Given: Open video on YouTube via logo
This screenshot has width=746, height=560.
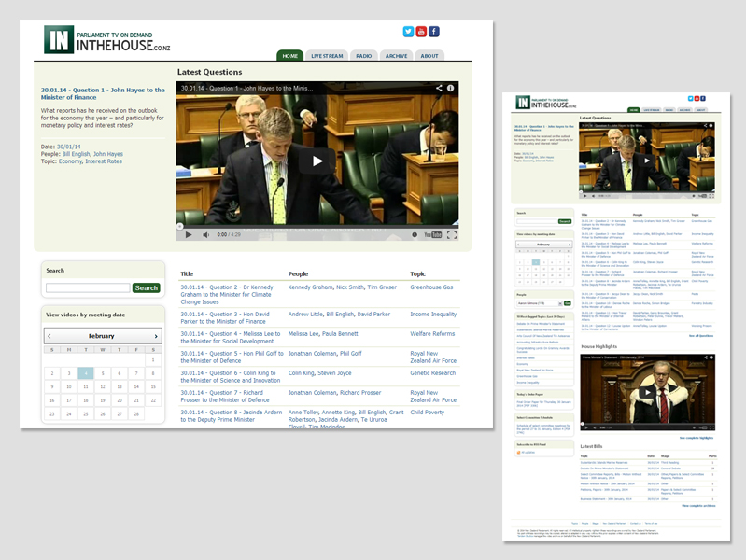Looking at the screenshot, I should (x=432, y=234).
